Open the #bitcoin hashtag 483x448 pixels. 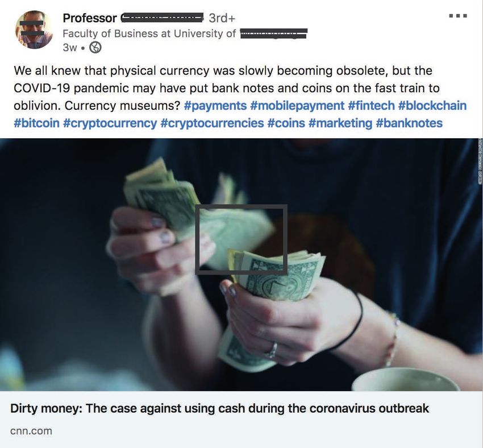pyautogui.click(x=37, y=123)
